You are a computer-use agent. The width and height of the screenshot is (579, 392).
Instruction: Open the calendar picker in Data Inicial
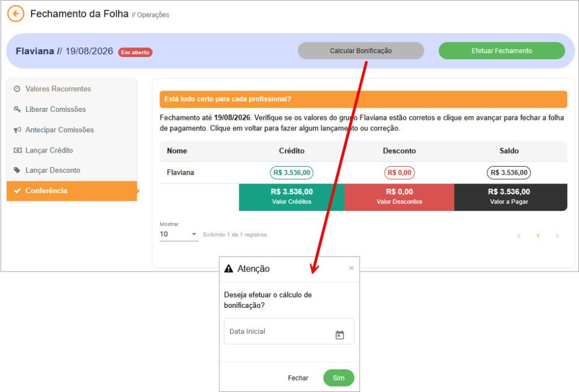tap(340, 335)
